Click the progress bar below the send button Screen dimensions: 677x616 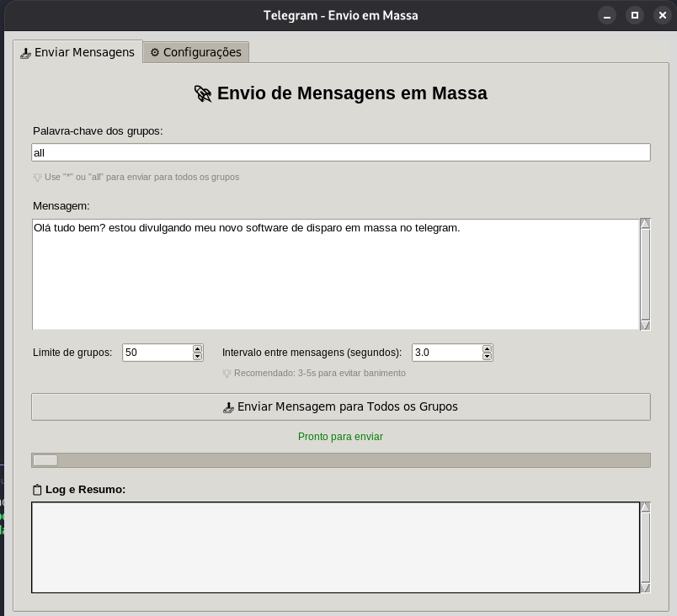point(340,459)
